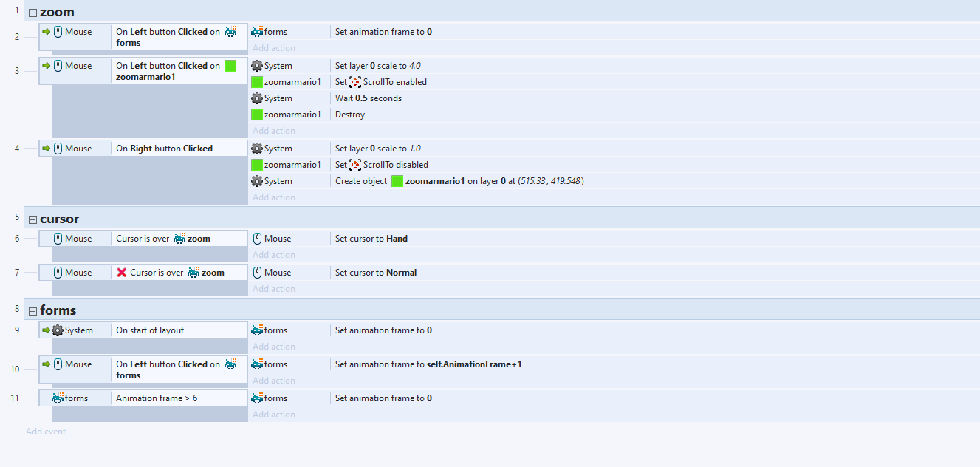Click forms icon in event 9 action
Image resolution: width=980 pixels, height=467 pixels.
click(257, 330)
